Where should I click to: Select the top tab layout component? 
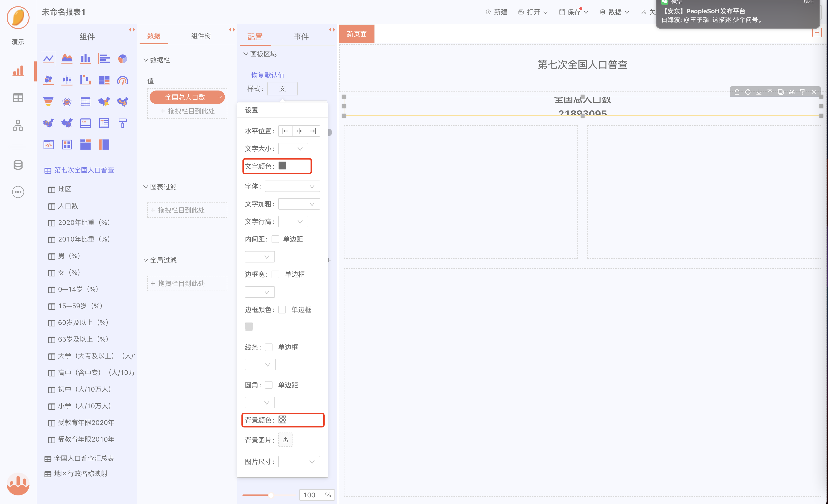coord(85,145)
